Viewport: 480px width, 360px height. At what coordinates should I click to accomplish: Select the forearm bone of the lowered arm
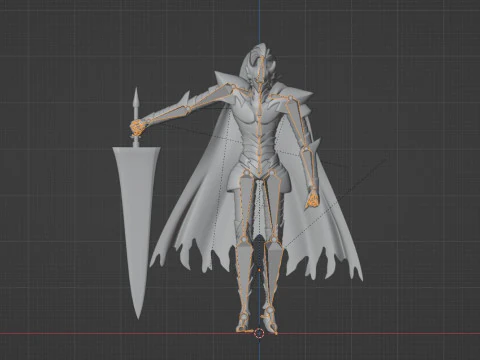(x=309, y=169)
